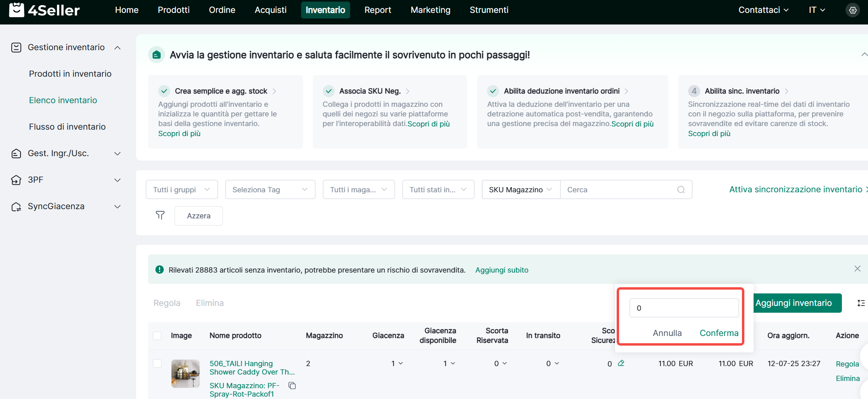The height and width of the screenshot is (399, 868).
Task: Open the Seleziona Tag dropdown
Action: (270, 189)
